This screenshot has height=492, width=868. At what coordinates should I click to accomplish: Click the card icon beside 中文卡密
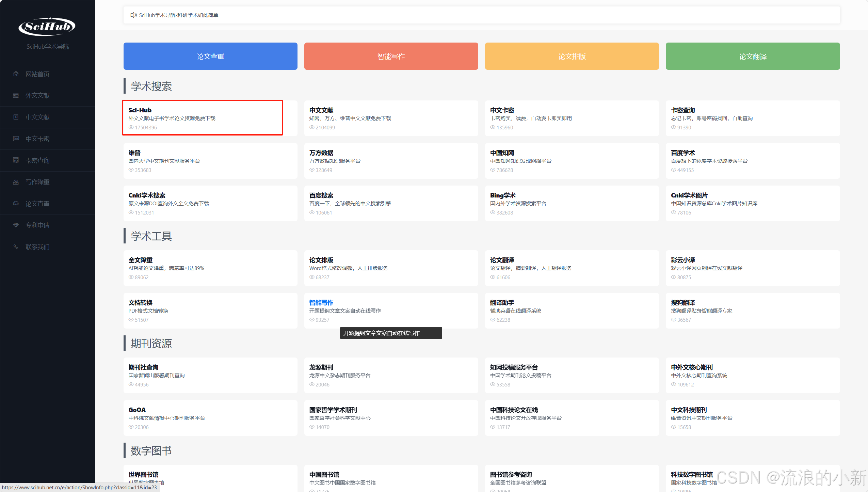tap(16, 139)
